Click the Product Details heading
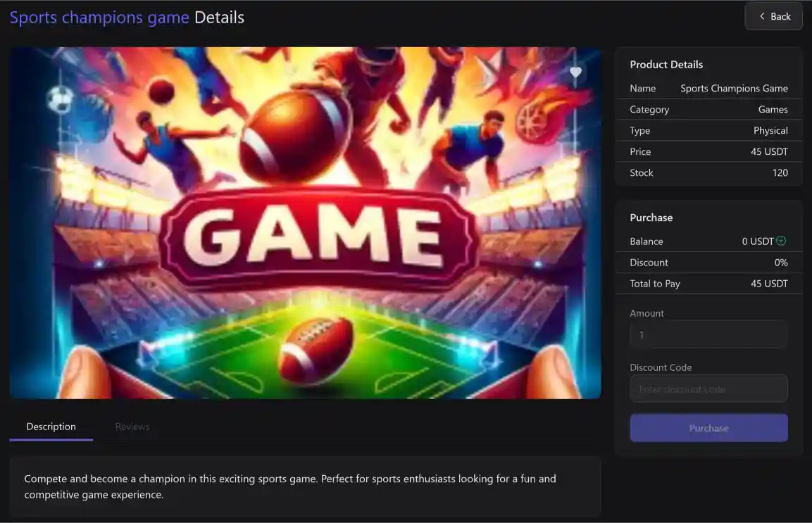 pyautogui.click(x=666, y=65)
